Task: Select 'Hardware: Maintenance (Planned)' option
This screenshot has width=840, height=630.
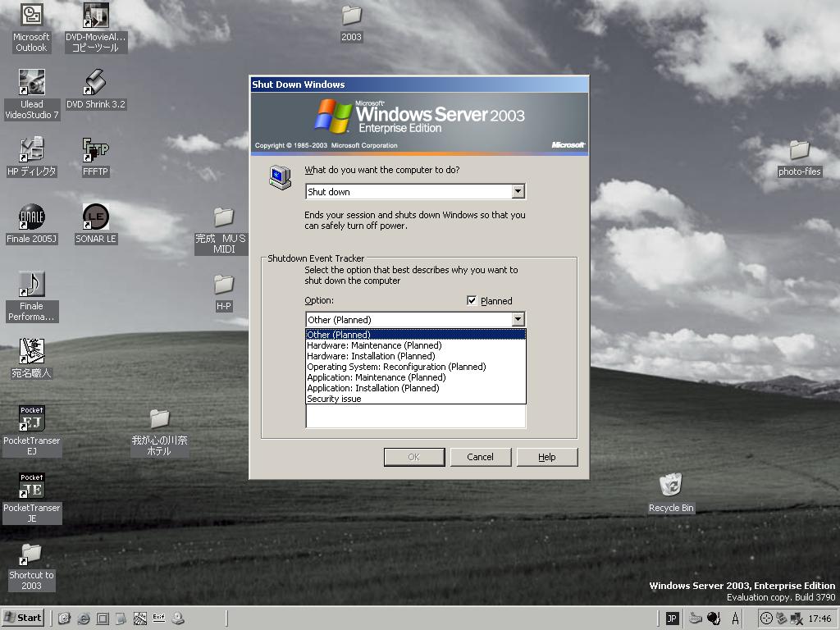Action: tap(415, 345)
